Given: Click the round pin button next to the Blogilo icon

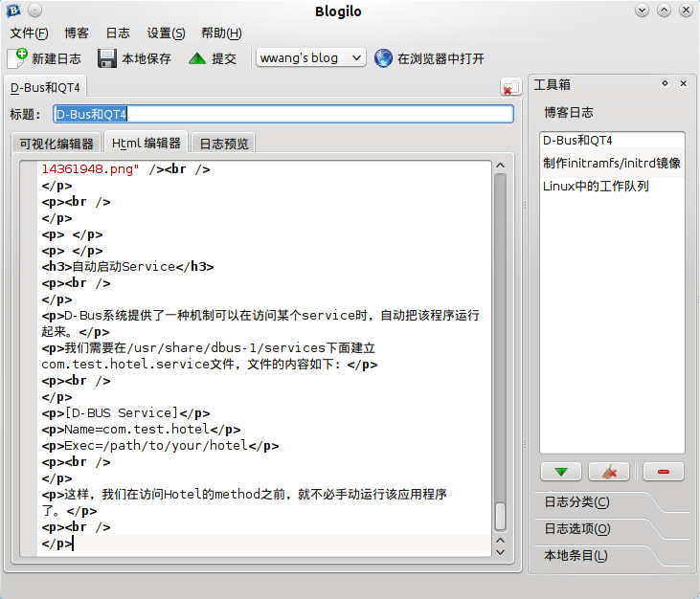Looking at the screenshot, I should point(34,10).
